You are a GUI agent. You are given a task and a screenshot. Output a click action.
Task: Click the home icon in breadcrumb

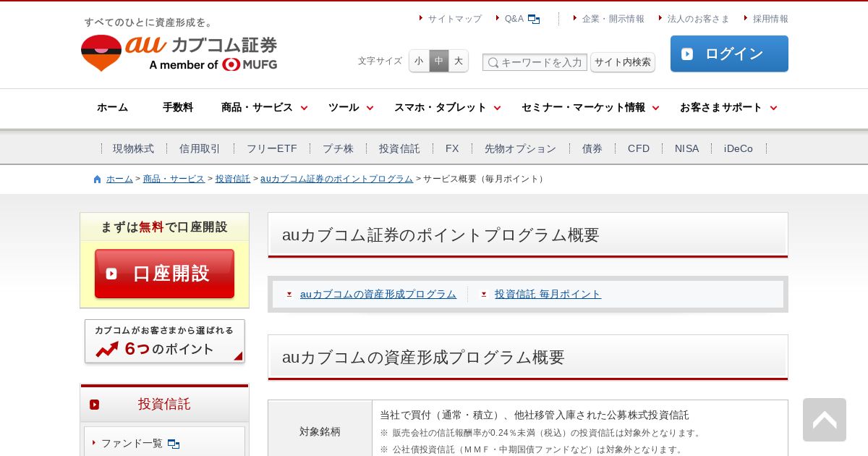(98, 180)
